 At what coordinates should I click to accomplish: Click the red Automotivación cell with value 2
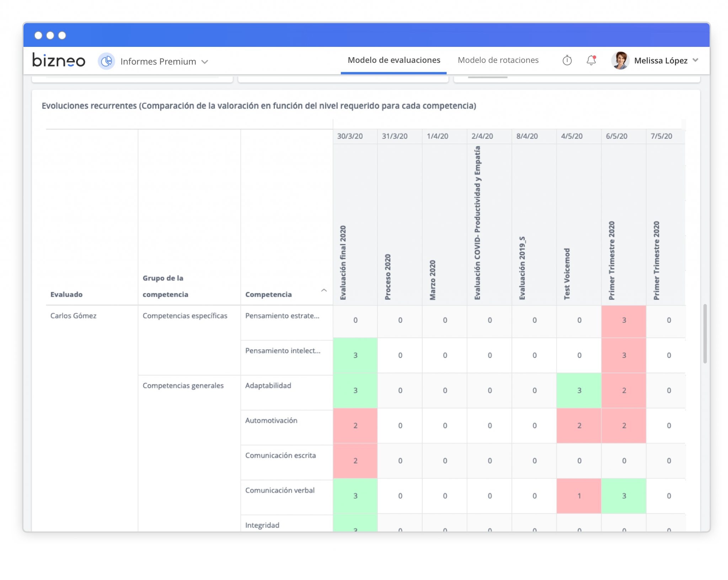click(x=355, y=425)
